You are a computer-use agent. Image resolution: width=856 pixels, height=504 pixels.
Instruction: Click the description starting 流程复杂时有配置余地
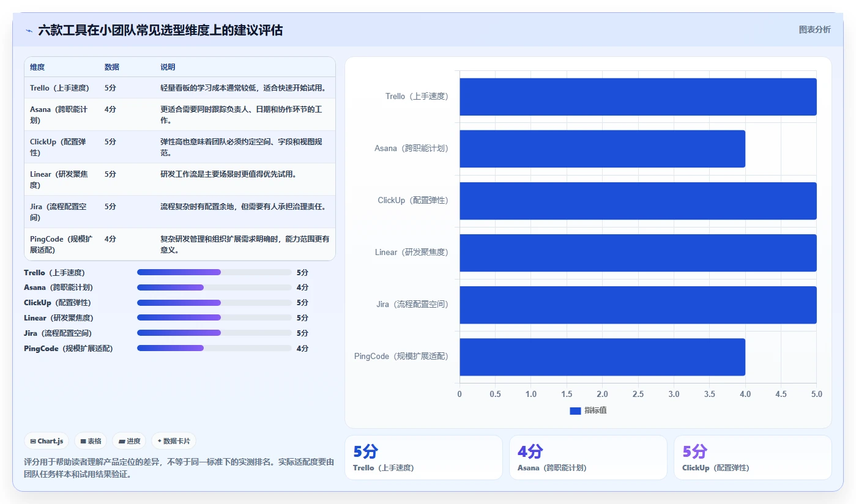243,207
